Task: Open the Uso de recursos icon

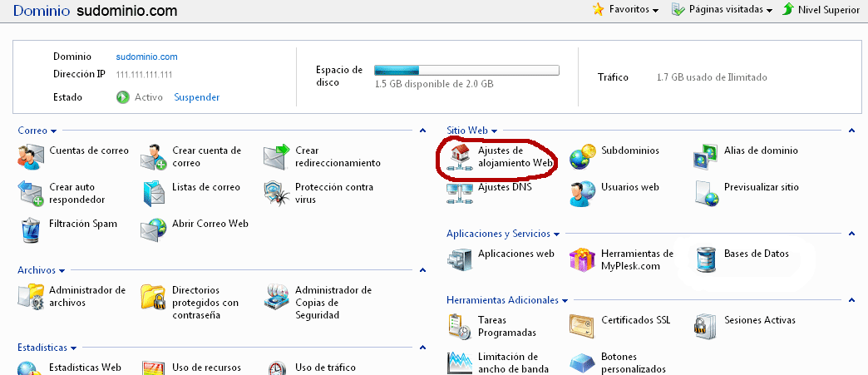Action: 153,368
